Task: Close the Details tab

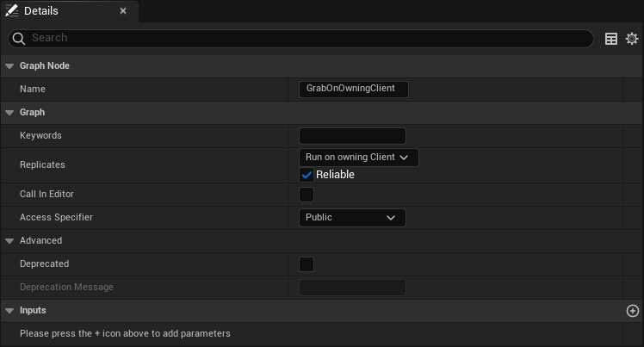Action: click(123, 11)
